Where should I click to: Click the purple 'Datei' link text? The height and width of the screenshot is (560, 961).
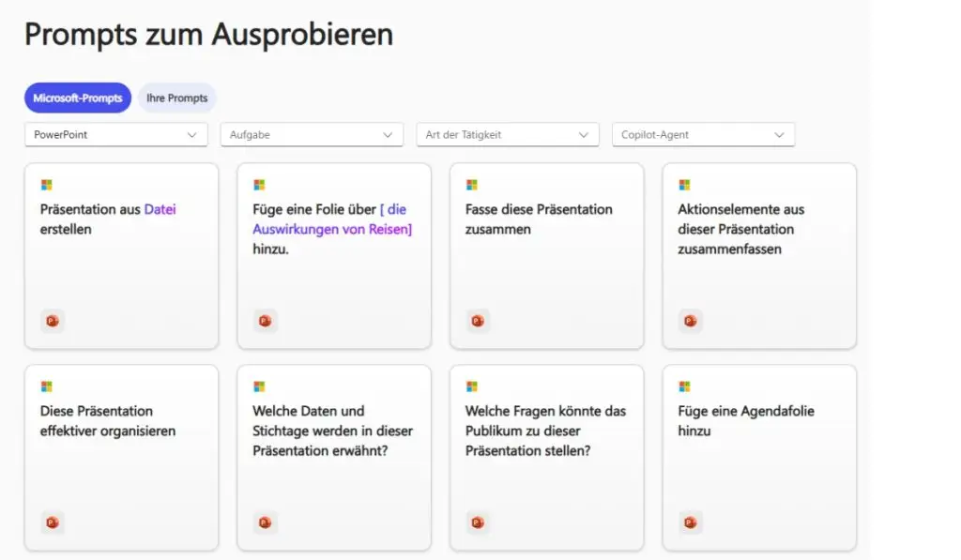pyautogui.click(x=160, y=209)
